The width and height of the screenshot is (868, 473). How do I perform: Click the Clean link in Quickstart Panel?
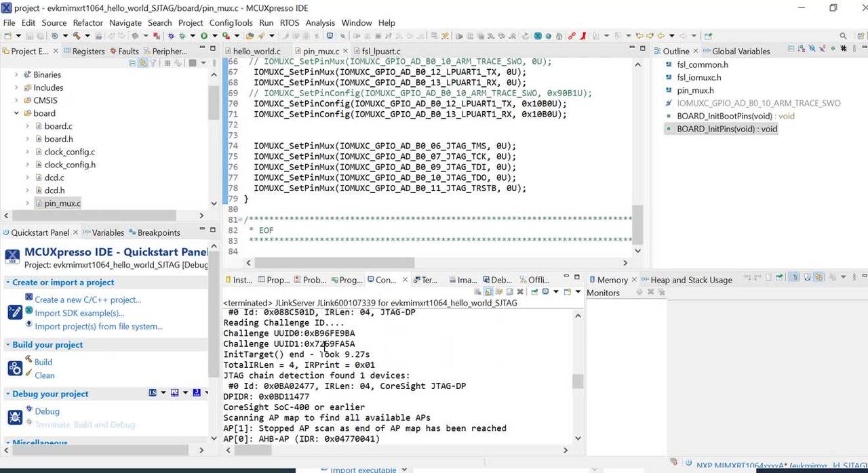click(x=44, y=375)
